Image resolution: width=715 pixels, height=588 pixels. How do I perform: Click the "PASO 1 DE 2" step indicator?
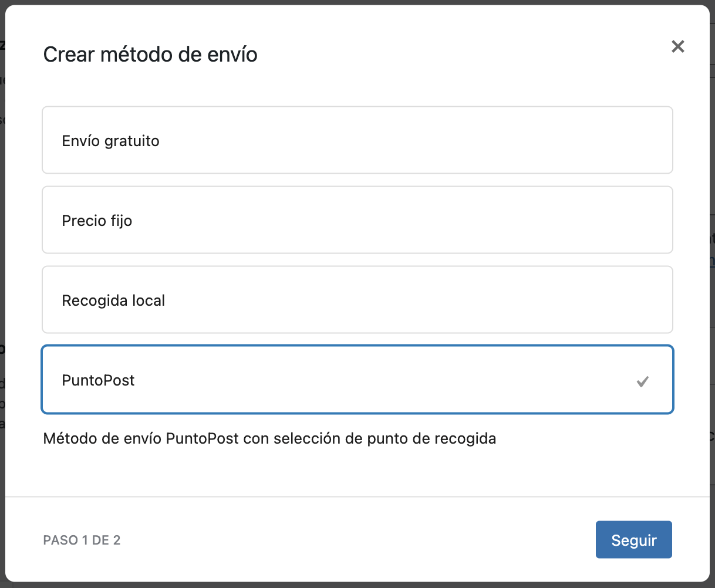click(82, 540)
